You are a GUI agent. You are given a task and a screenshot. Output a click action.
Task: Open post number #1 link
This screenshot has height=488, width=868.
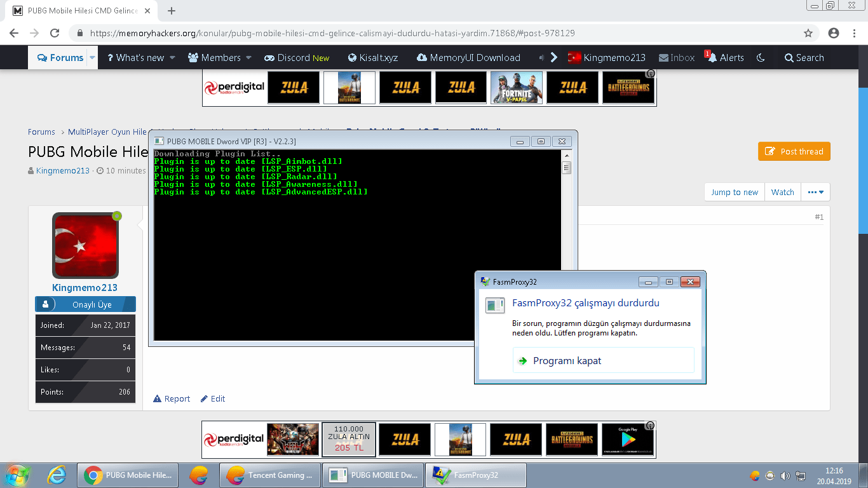point(819,217)
